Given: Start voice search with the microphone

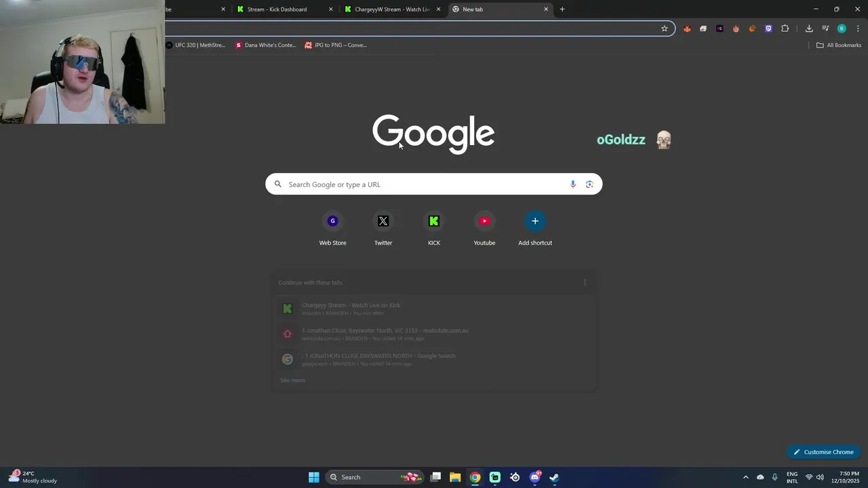Looking at the screenshot, I should (x=573, y=184).
